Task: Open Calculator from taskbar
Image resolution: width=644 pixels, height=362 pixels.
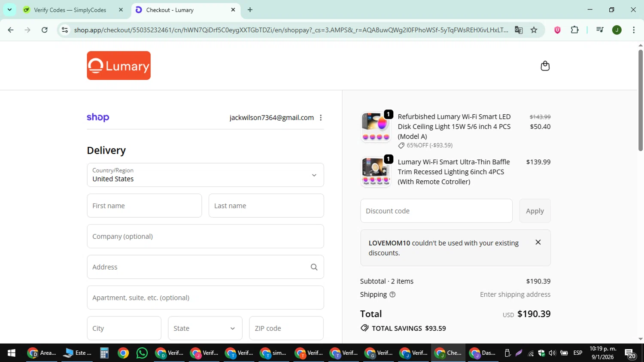Action: 104,353
